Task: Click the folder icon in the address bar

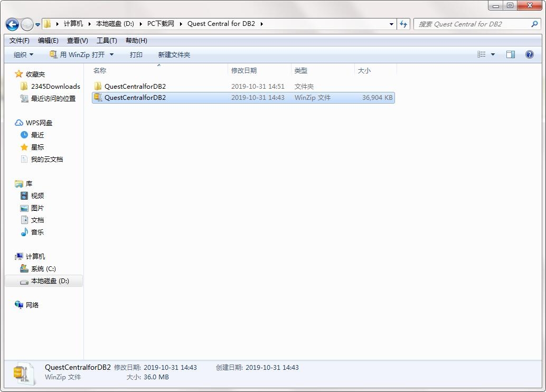Action: click(48, 24)
